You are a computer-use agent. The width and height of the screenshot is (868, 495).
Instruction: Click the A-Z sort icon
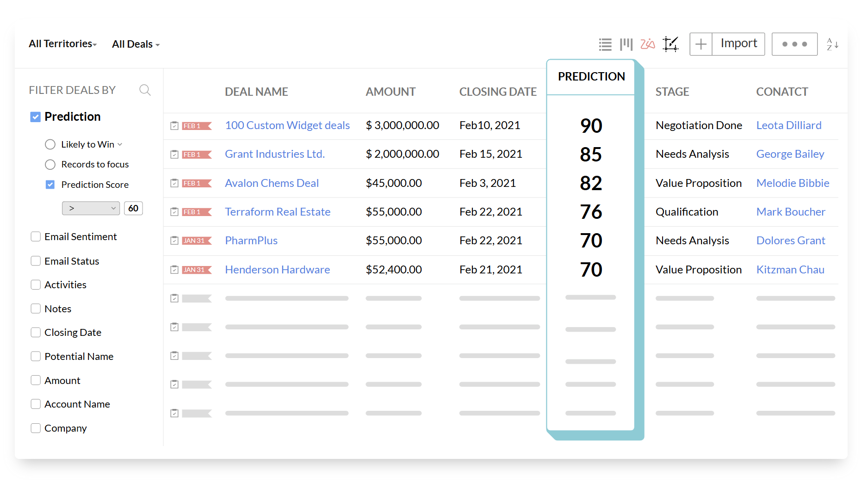pyautogui.click(x=832, y=44)
